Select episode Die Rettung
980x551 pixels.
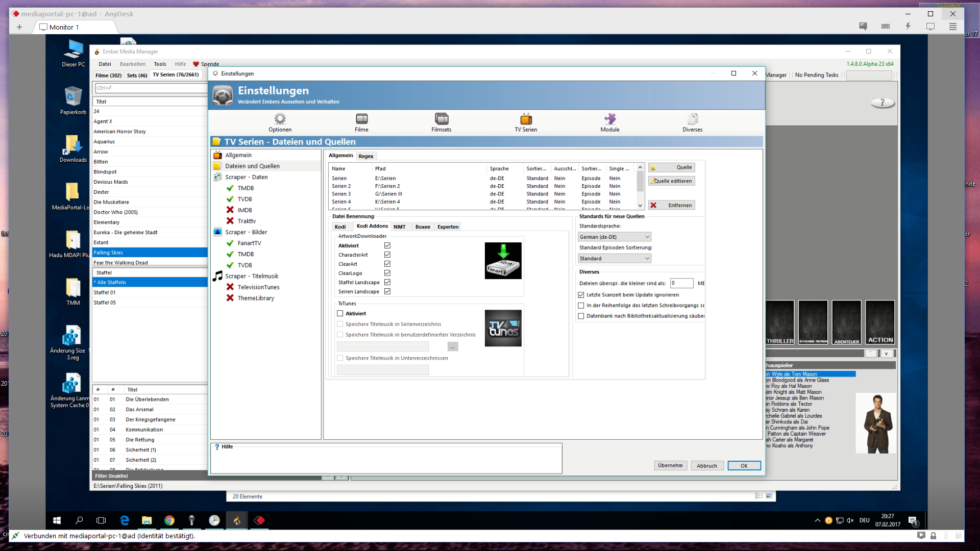click(150, 440)
